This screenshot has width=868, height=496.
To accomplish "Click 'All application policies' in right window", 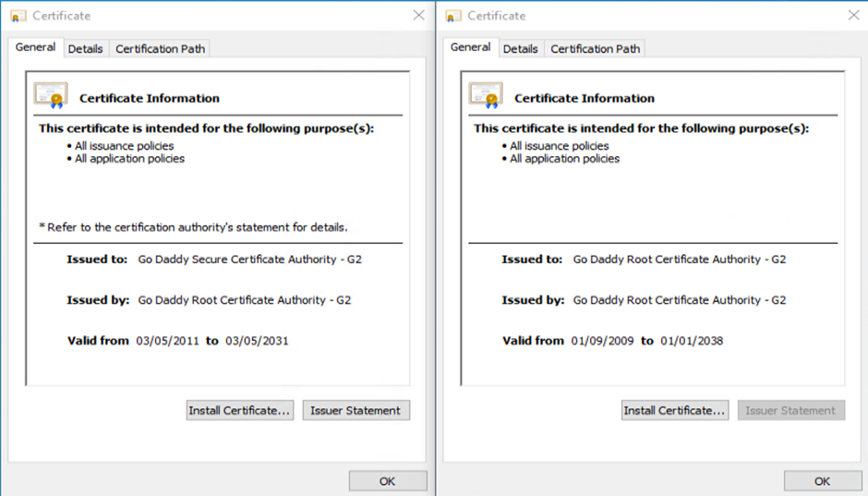I will pyautogui.click(x=564, y=159).
